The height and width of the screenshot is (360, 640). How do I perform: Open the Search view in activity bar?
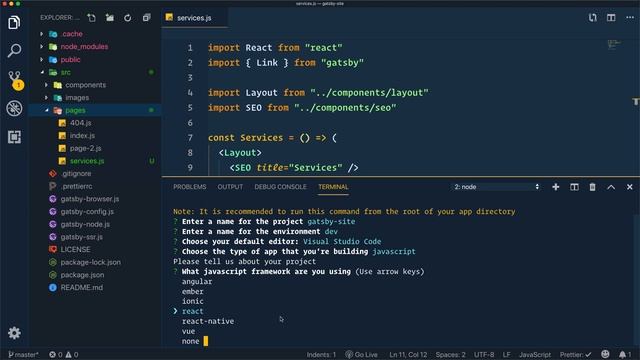14,51
